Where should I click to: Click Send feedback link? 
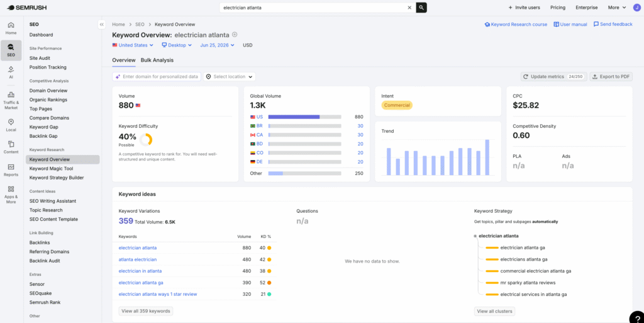613,25
